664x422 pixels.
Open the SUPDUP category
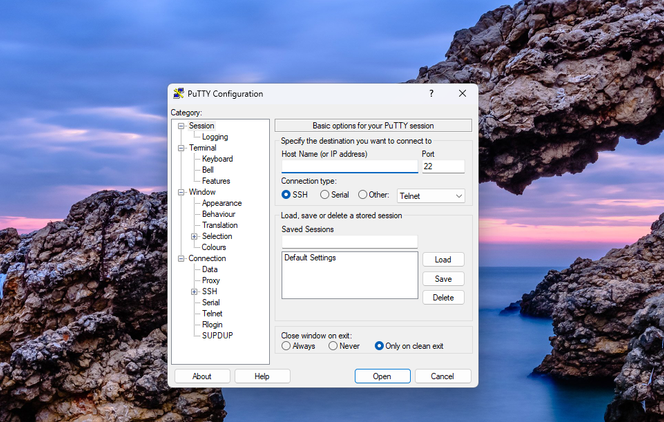point(217,335)
